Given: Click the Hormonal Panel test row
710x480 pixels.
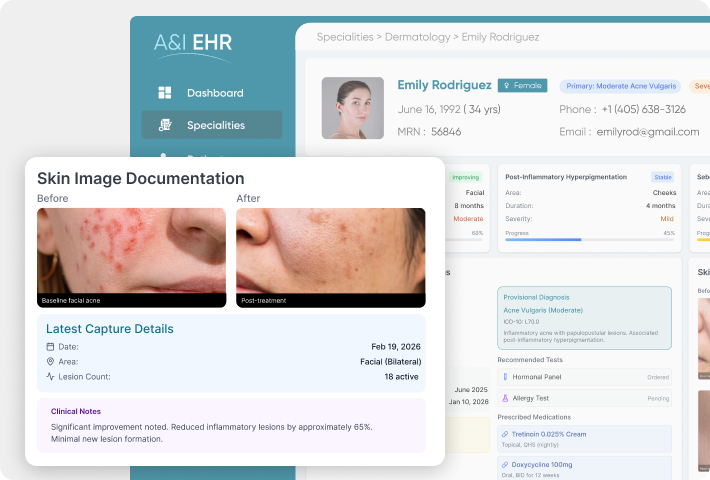Looking at the screenshot, I should pyautogui.click(x=584, y=377).
